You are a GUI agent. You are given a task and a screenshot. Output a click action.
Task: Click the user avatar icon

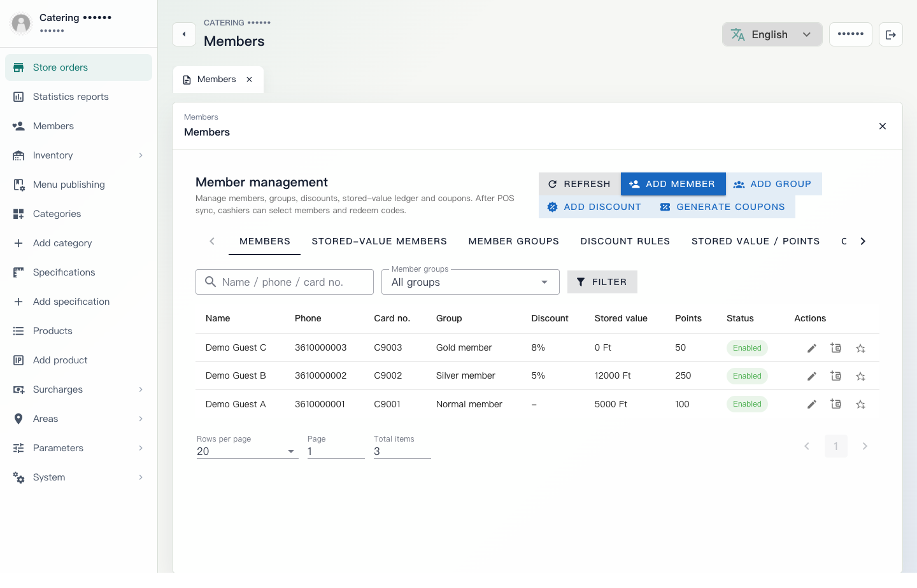pyautogui.click(x=21, y=24)
